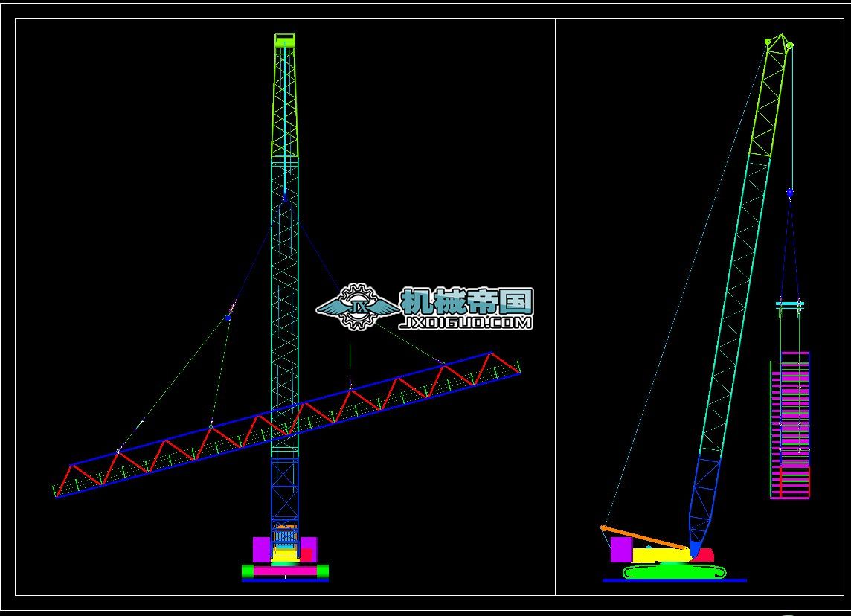Select the green crawler track of side-view crane
851x616 pixels.
pyautogui.click(x=675, y=571)
